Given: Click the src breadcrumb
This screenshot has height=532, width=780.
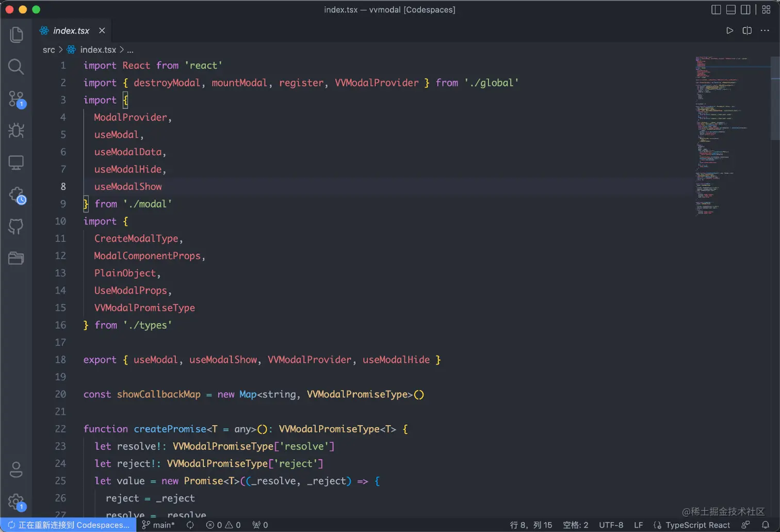Looking at the screenshot, I should (x=48, y=50).
